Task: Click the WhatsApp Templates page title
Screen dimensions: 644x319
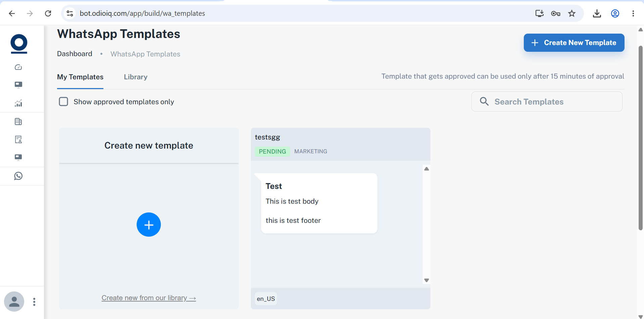Action: (x=119, y=34)
